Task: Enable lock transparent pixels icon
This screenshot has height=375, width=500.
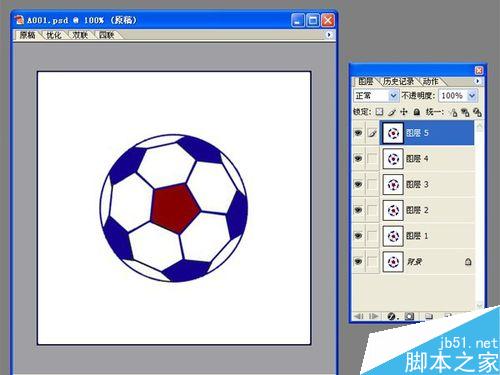Action: pos(379,112)
